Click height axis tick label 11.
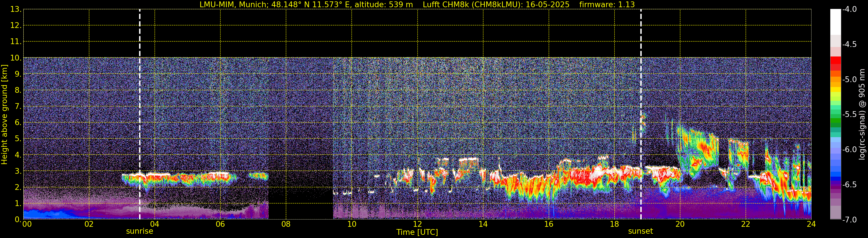This screenshot has height=238, width=868. 15,42
